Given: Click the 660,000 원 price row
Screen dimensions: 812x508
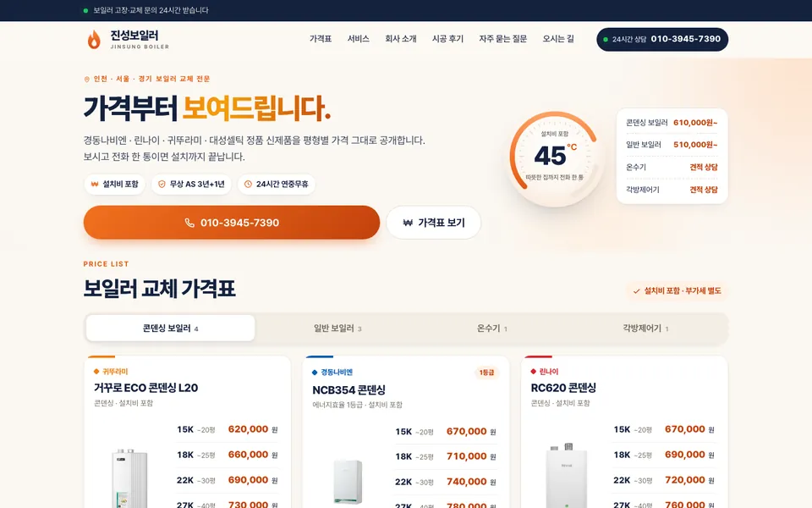Looking at the screenshot, I should coord(228,455).
